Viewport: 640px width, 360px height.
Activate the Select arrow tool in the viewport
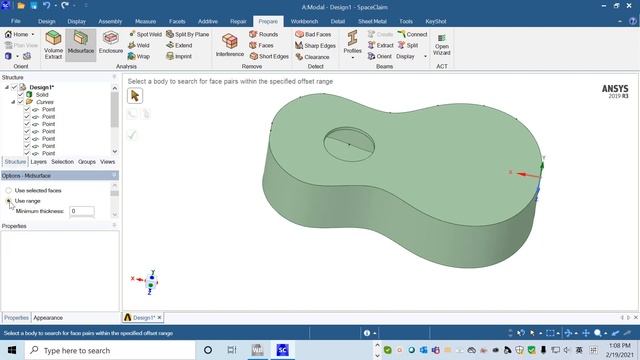tap(135, 96)
